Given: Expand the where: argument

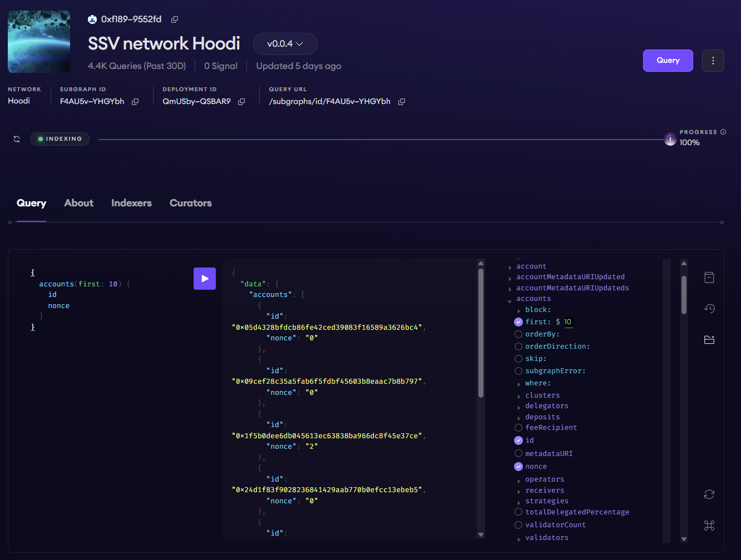Looking at the screenshot, I should point(519,384).
